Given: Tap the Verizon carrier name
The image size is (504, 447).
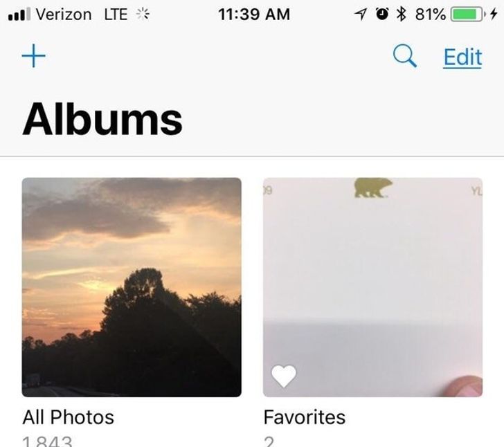Looking at the screenshot, I should pos(63,15).
